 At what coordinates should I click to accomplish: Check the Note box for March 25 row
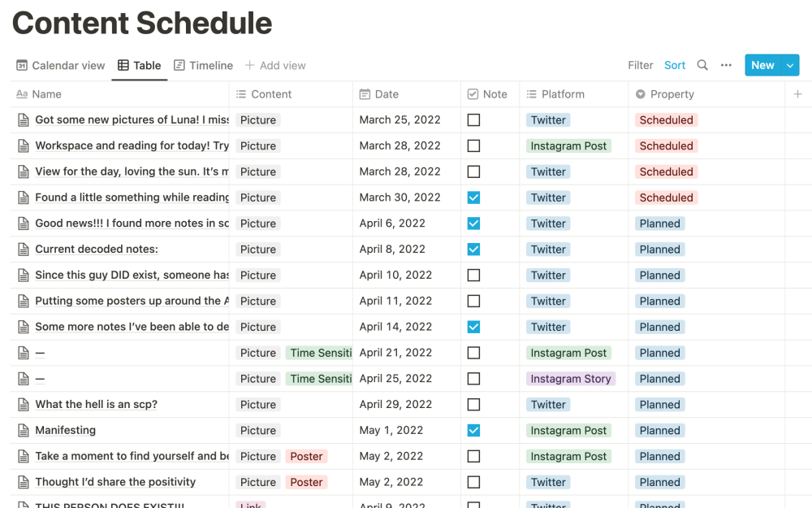(473, 119)
